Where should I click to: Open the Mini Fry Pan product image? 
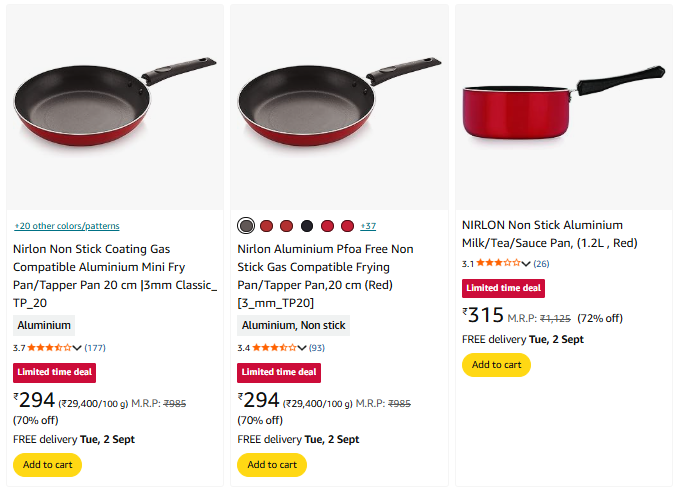click(115, 104)
